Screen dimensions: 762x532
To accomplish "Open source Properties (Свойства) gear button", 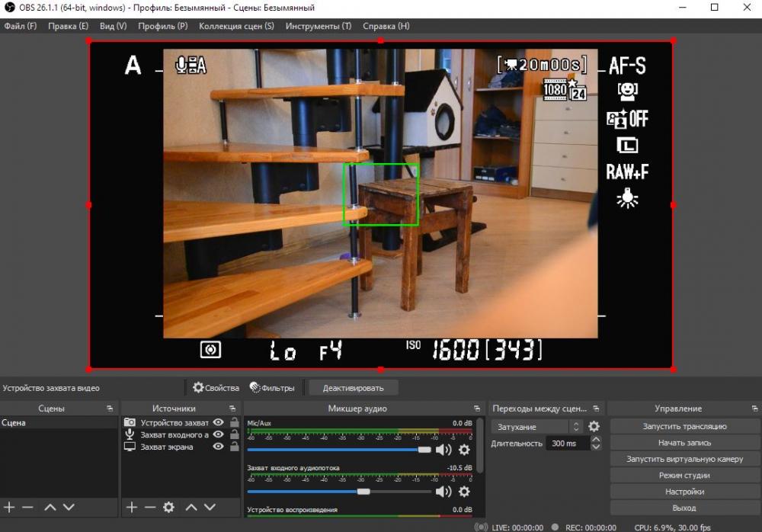I will click(216, 388).
